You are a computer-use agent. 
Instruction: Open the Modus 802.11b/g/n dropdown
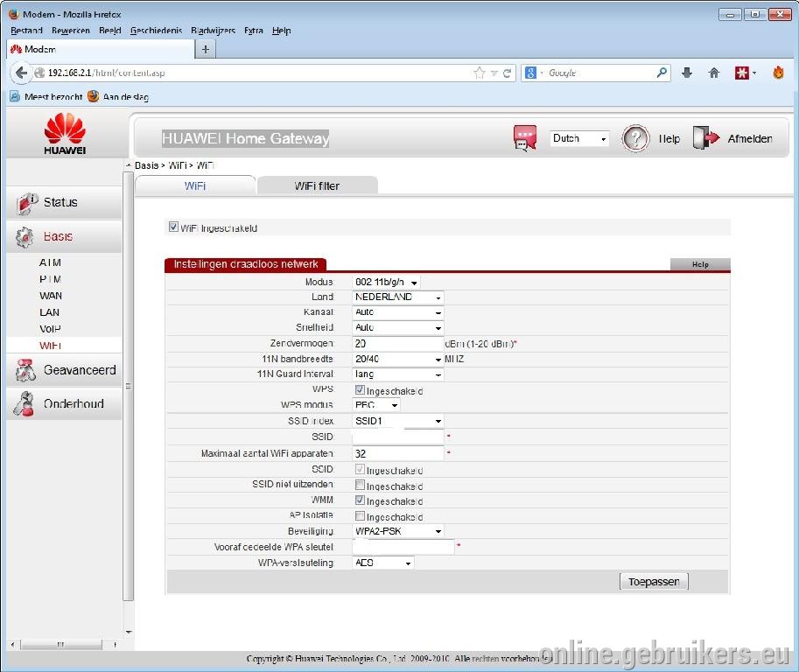click(x=386, y=282)
